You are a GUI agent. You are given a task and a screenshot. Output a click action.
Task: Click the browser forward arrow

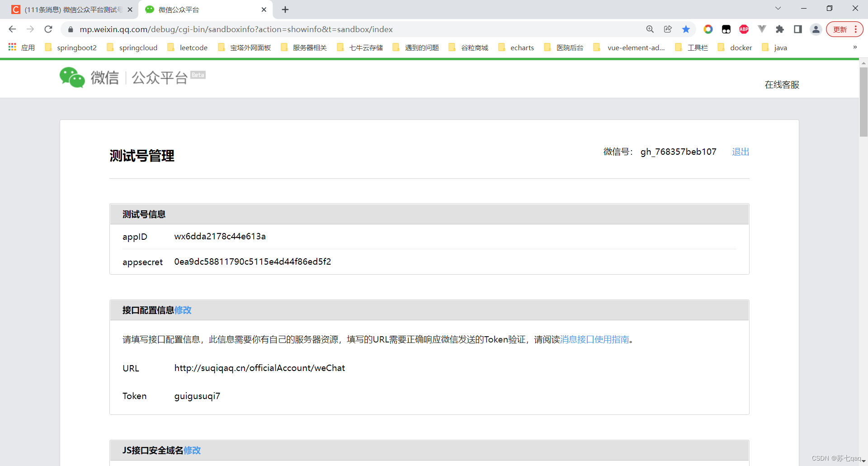[30, 29]
